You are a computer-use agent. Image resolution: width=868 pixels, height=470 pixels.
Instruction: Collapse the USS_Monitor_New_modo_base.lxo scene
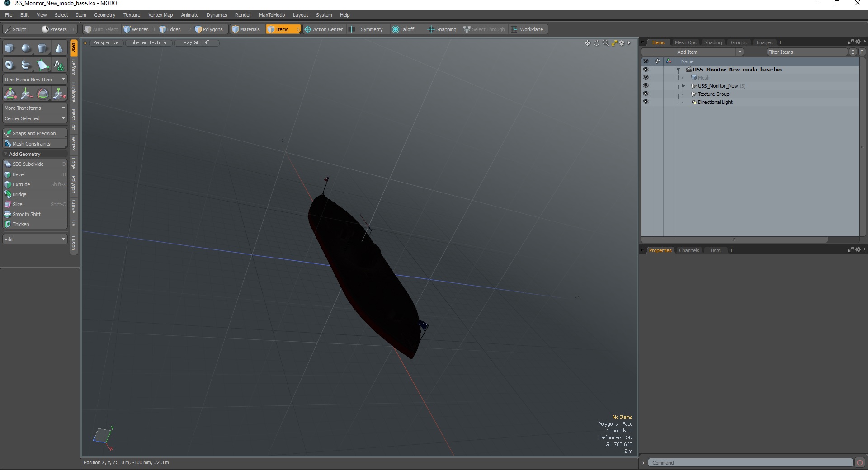[x=679, y=70]
